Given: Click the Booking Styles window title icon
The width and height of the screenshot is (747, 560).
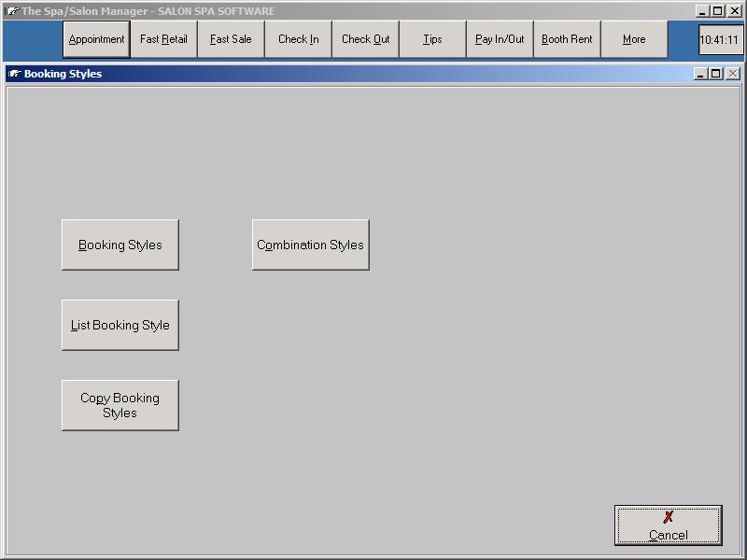Looking at the screenshot, I should click(x=14, y=74).
